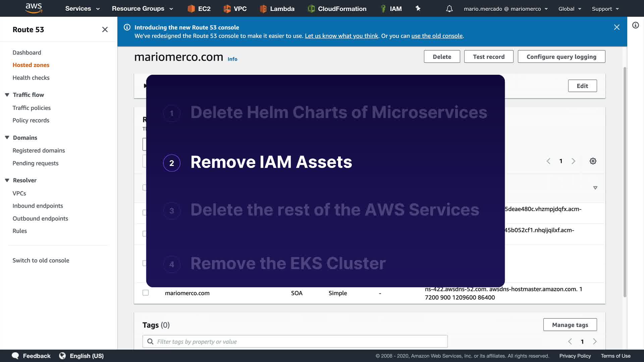Click Configure query logging button
The width and height of the screenshot is (644, 362).
561,57
